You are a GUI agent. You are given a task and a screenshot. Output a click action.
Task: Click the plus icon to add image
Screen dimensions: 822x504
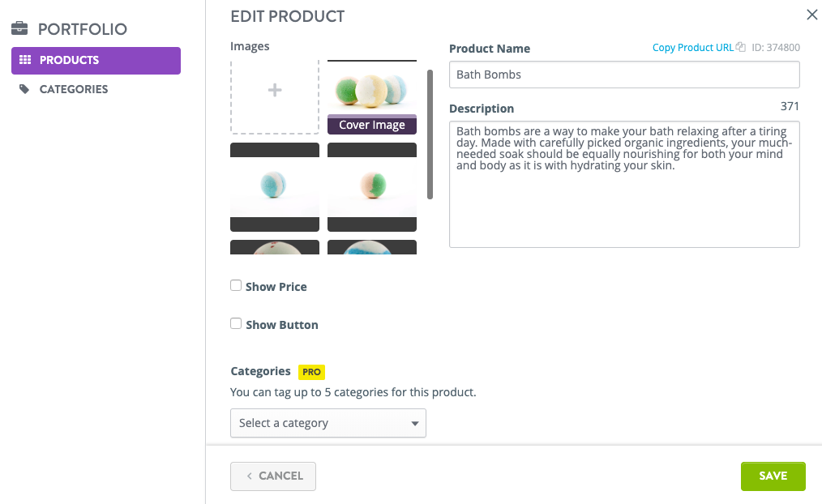pos(275,90)
